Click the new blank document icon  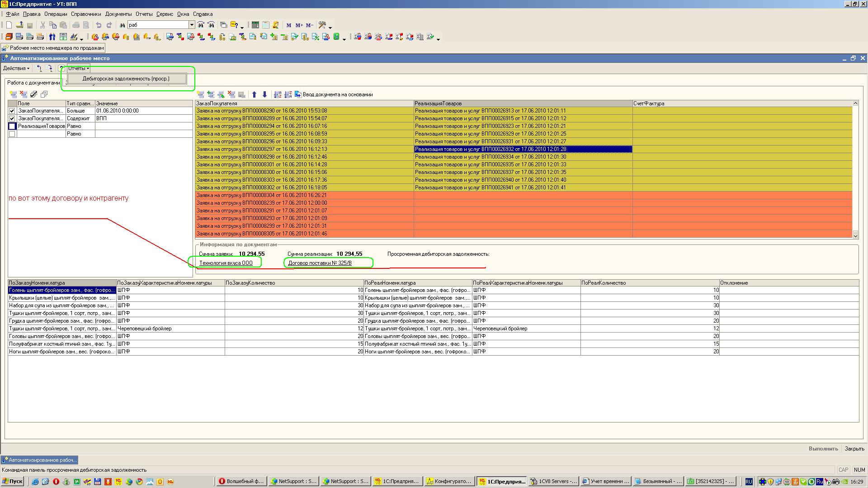[x=9, y=25]
